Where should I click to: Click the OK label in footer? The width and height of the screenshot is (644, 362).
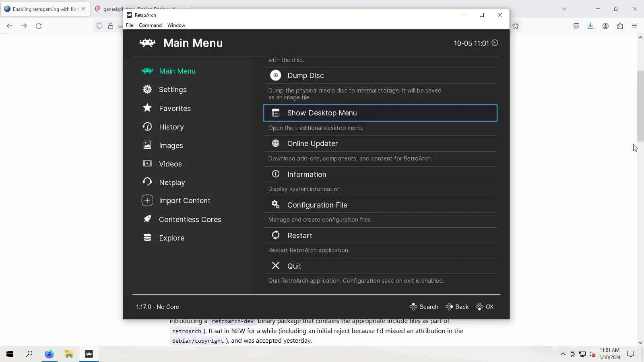489,307
